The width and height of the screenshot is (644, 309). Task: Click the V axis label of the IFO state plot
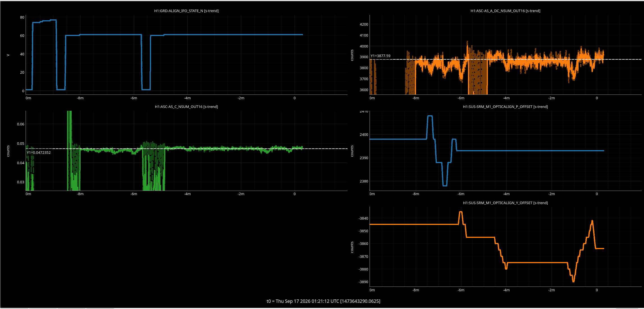click(x=8, y=55)
